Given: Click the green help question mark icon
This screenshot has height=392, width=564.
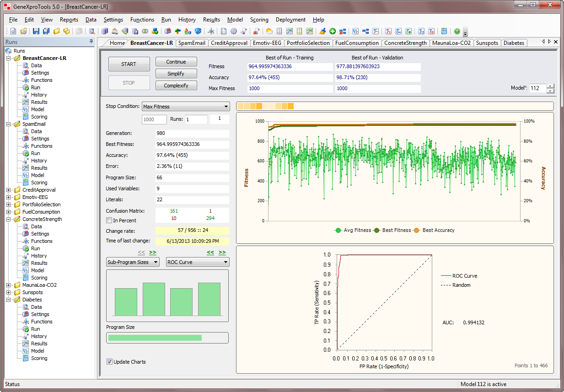Looking at the screenshot, I should 457,32.
